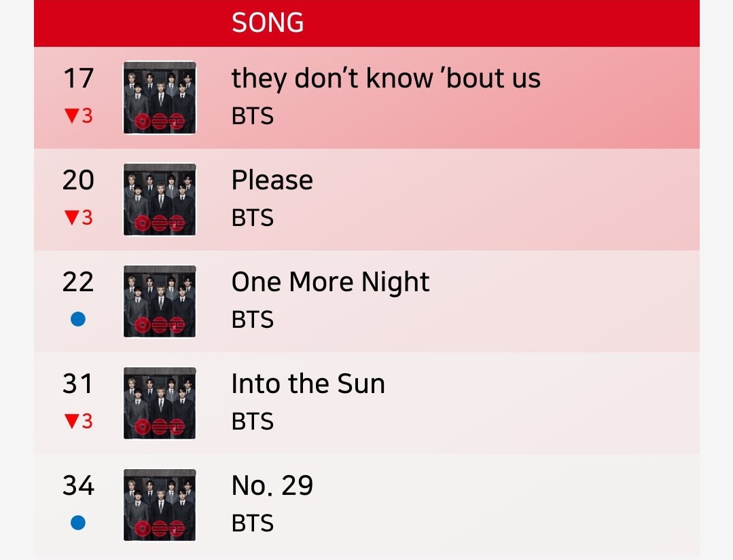733x560 pixels.
Task: Click the rank 17 down-arrow indicator
Action: tap(79, 115)
